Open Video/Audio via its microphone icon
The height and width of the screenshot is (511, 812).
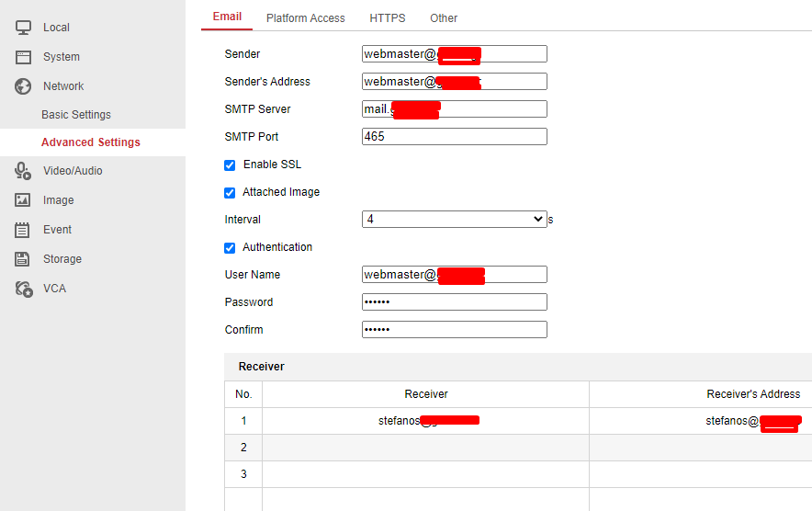(24, 171)
